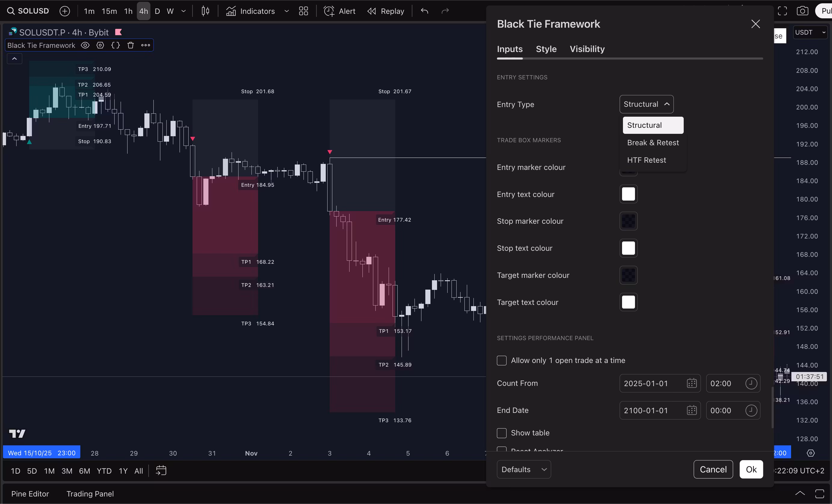Collapse the Entry Type dropdown

click(x=646, y=104)
